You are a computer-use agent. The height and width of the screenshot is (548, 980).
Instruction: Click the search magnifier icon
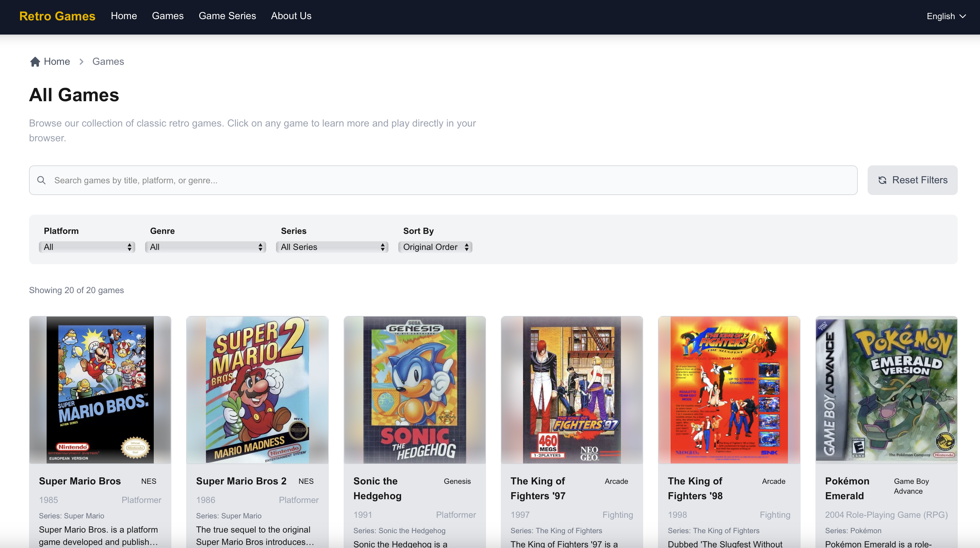41,180
